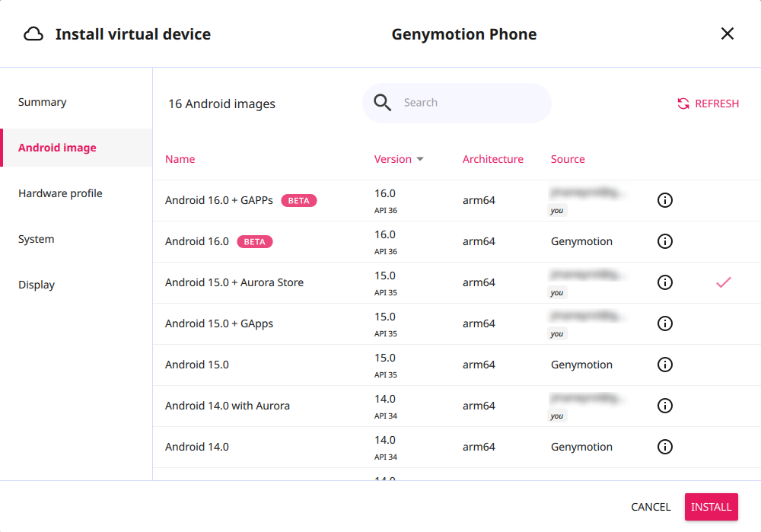
Task: Sort by Architecture column header
Action: 492,159
